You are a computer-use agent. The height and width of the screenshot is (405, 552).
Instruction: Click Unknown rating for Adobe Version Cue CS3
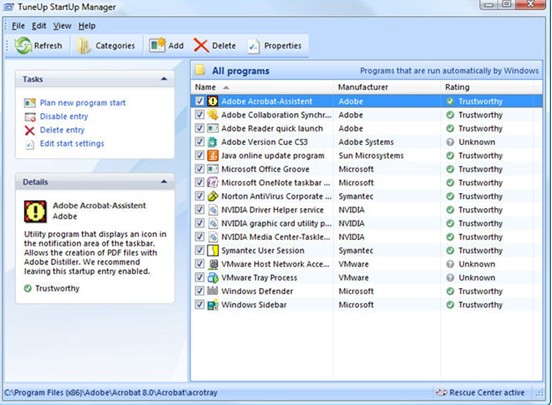(x=477, y=142)
